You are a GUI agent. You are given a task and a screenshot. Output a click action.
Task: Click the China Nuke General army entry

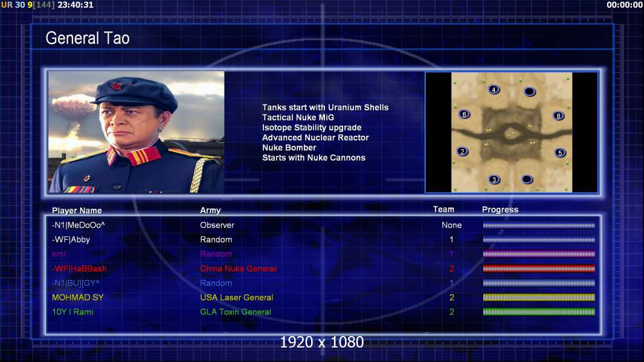238,268
